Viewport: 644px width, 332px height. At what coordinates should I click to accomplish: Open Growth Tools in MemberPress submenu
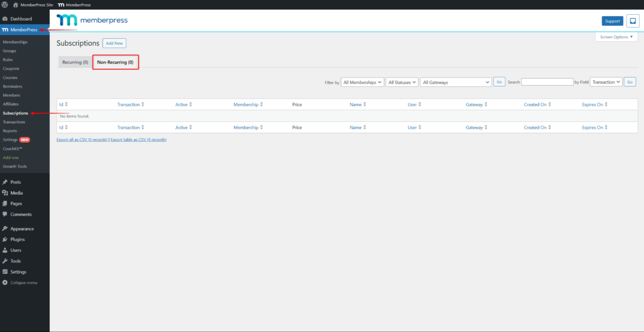click(x=15, y=166)
